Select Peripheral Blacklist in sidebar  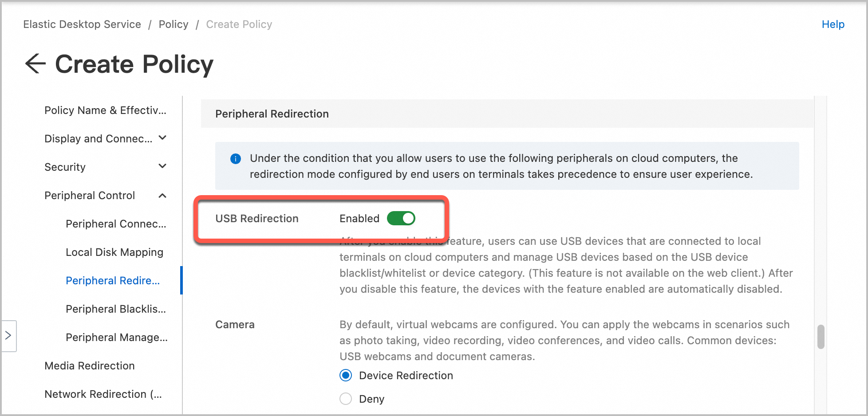point(116,309)
